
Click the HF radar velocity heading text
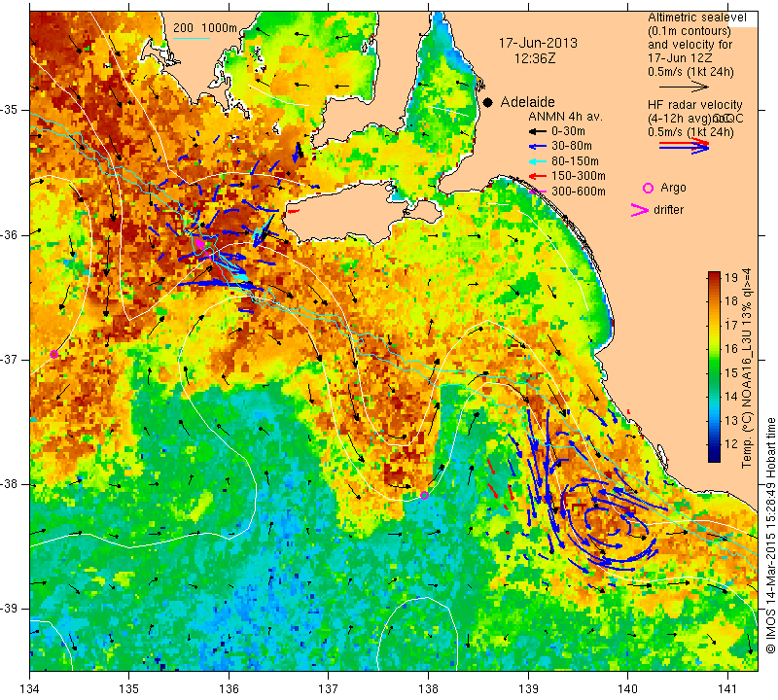[694, 105]
